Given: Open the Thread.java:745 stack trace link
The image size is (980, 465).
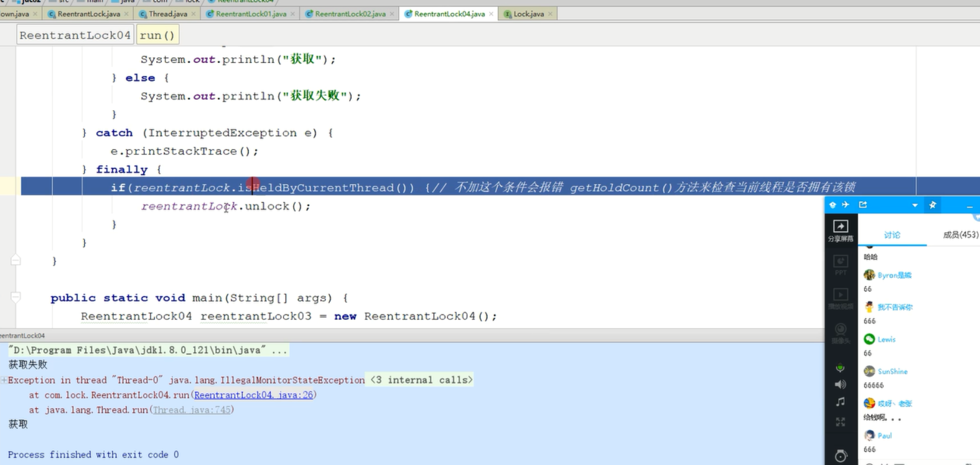Looking at the screenshot, I should click(192, 410).
